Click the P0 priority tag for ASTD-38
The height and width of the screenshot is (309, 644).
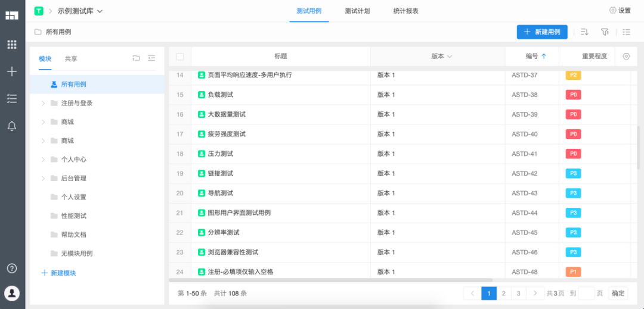[574, 95]
